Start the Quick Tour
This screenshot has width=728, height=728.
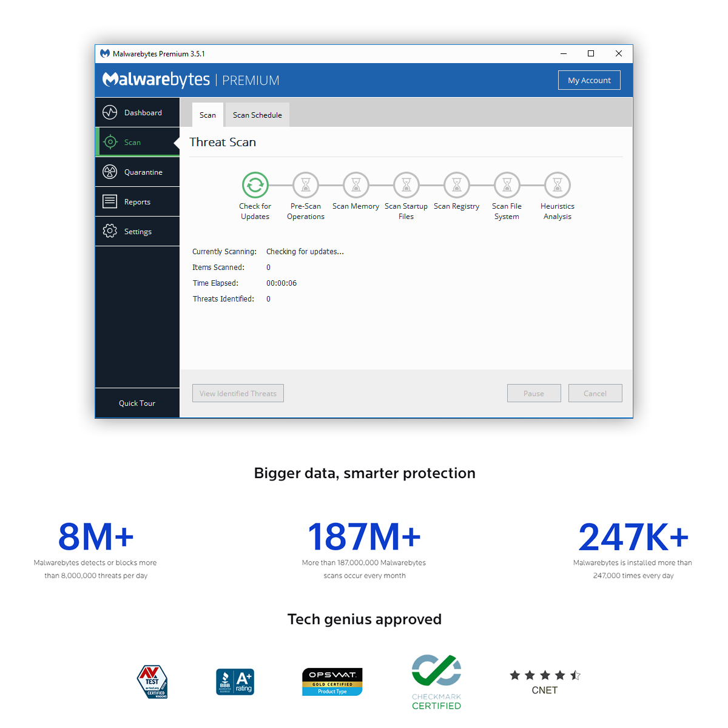click(137, 403)
